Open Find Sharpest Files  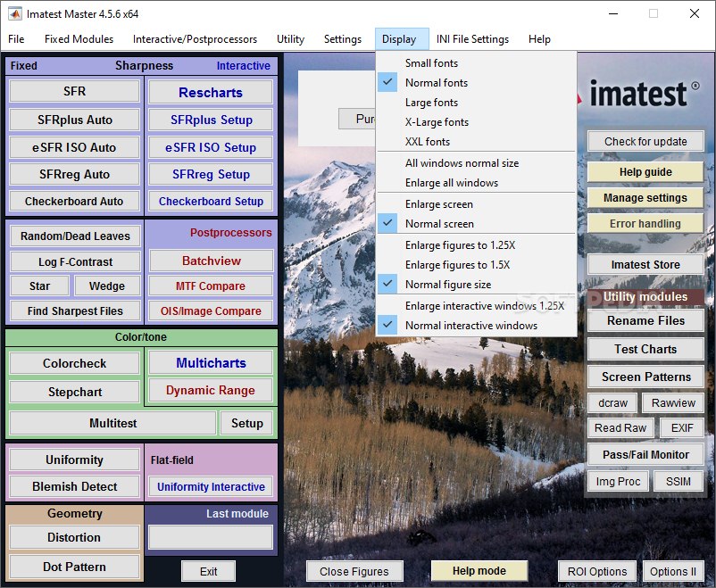(x=75, y=311)
